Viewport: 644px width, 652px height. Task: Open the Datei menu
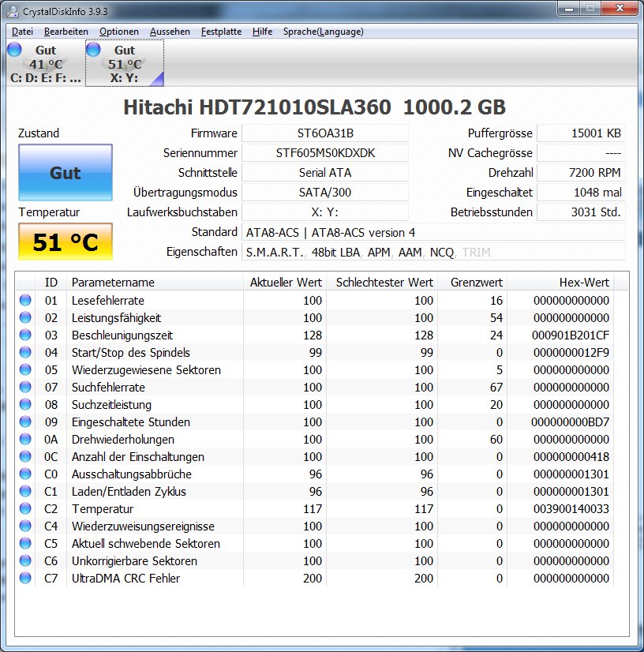pos(22,32)
